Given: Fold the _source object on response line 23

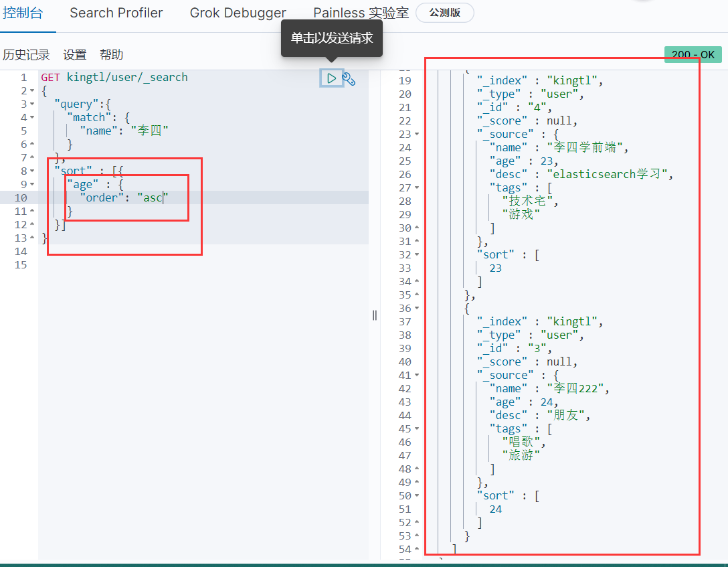Looking at the screenshot, I should [418, 135].
